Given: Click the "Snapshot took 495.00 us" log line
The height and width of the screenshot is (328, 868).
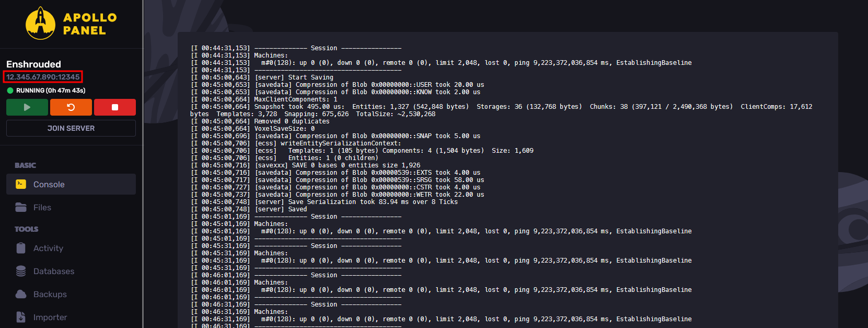Looking at the screenshot, I should pos(501,110).
